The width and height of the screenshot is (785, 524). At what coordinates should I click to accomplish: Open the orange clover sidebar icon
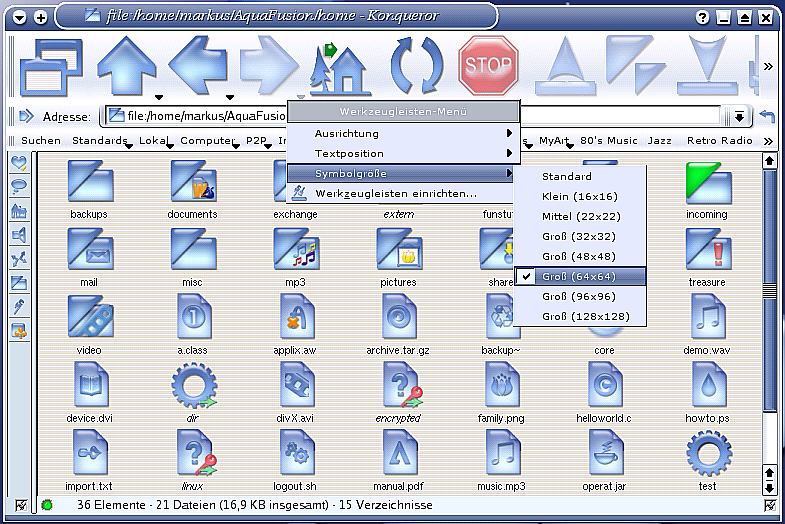point(19,331)
